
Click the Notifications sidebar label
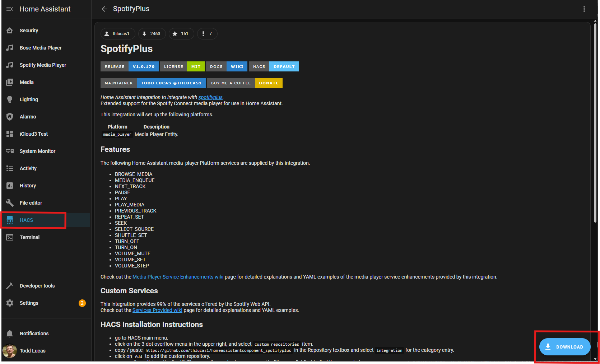pyautogui.click(x=34, y=333)
